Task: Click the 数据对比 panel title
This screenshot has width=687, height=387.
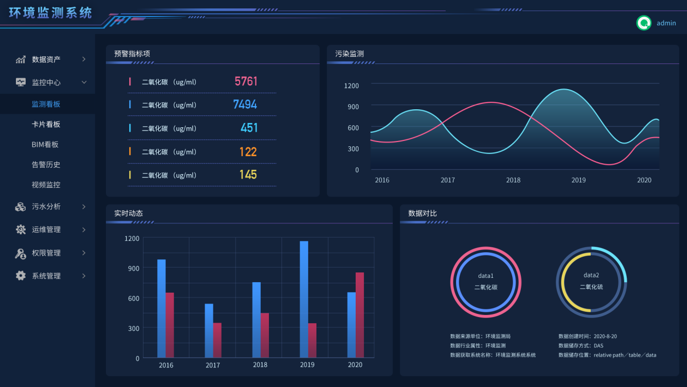Action: 422,213
